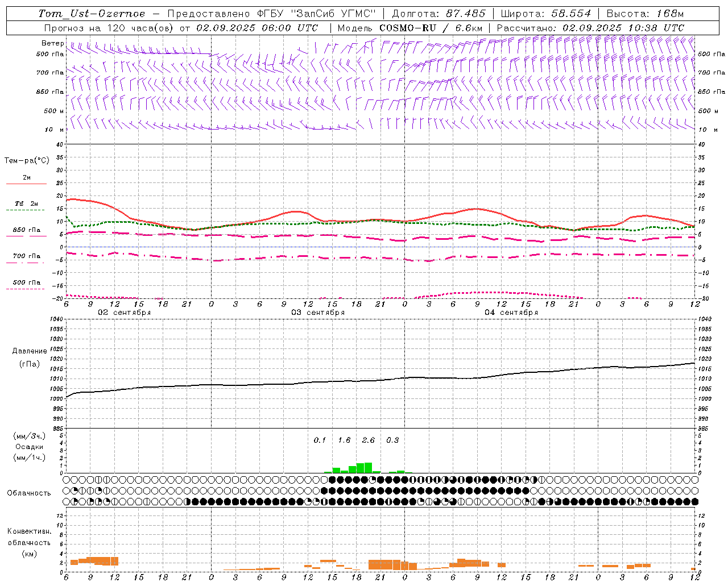Viewport: 728px width, 582px height.
Task: Click the 02 сентября date label
Action: (x=125, y=313)
